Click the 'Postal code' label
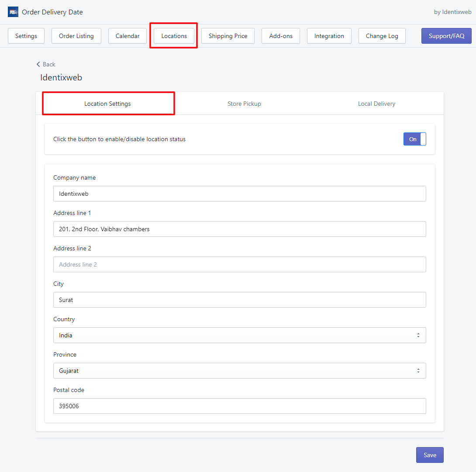This screenshot has width=476, height=472. click(x=69, y=390)
